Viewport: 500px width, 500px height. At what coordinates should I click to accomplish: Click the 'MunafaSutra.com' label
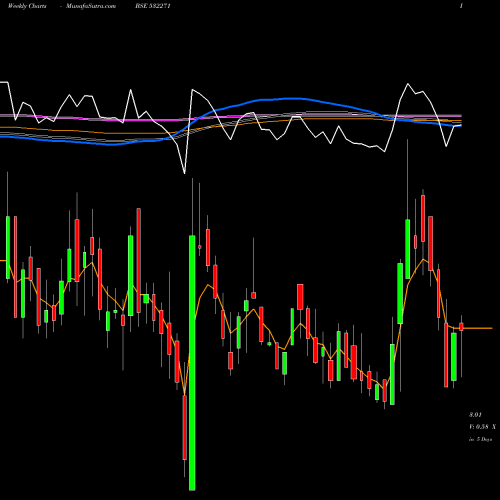tap(91, 6)
